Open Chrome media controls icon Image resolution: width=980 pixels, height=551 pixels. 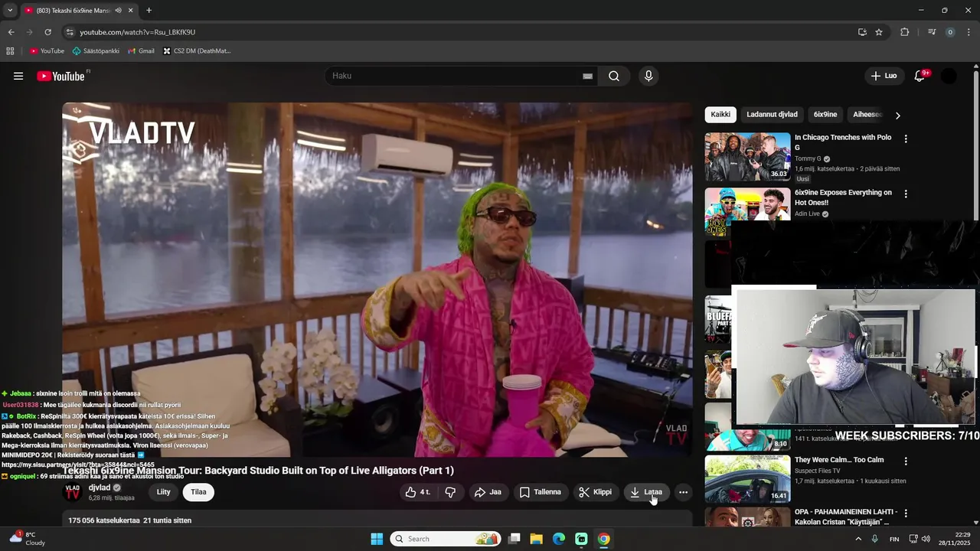tap(932, 32)
